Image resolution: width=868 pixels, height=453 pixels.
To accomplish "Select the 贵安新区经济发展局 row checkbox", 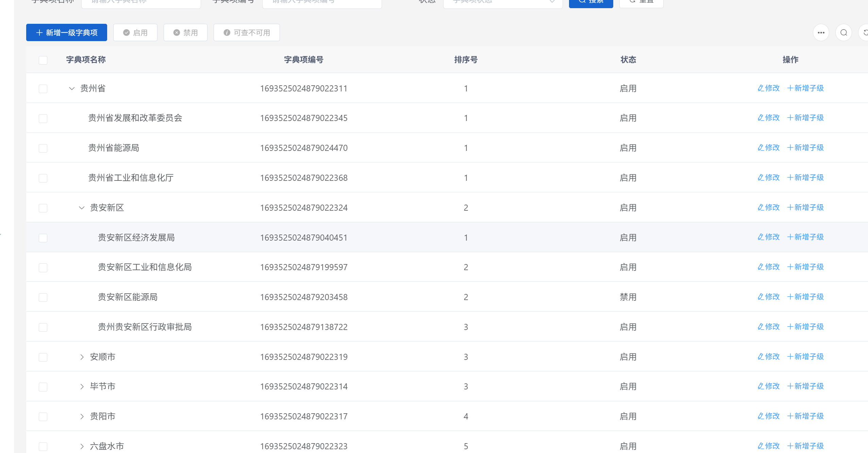I will pos(43,238).
